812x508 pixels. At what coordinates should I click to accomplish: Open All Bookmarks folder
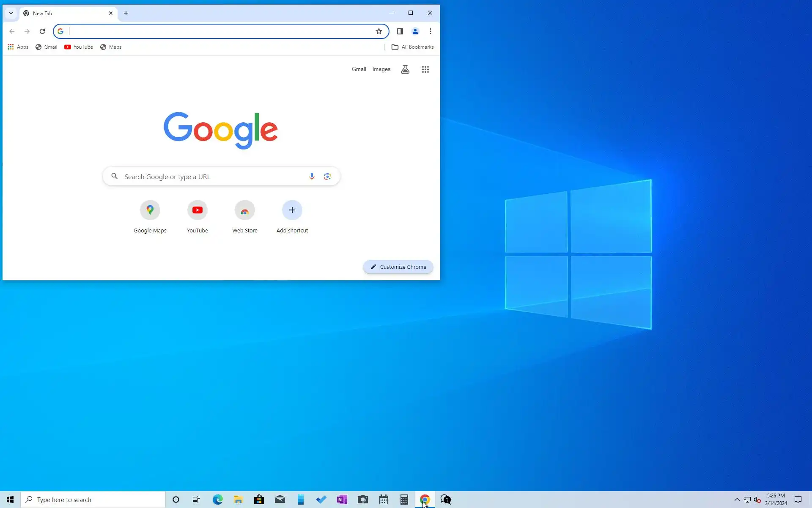413,47
